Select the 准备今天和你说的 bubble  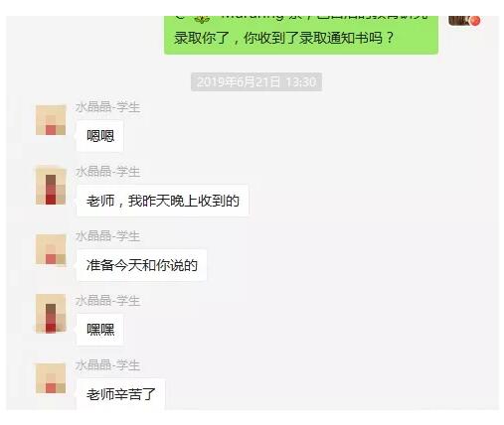(141, 265)
